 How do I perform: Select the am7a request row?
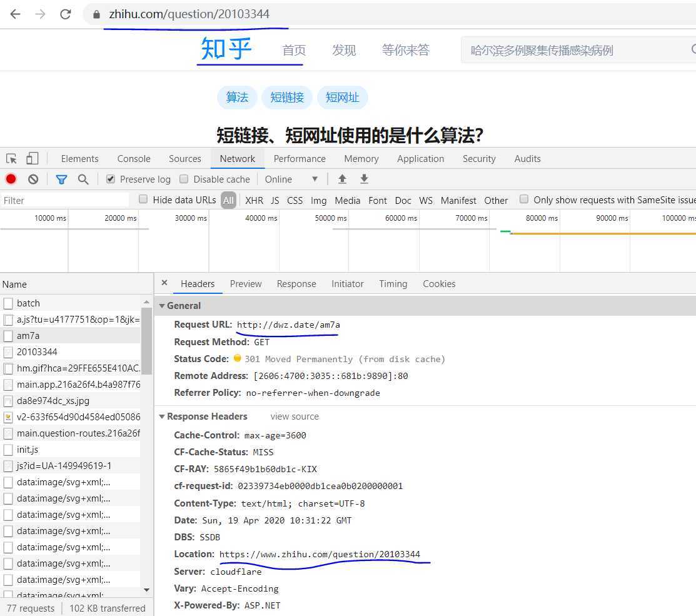(x=71, y=335)
